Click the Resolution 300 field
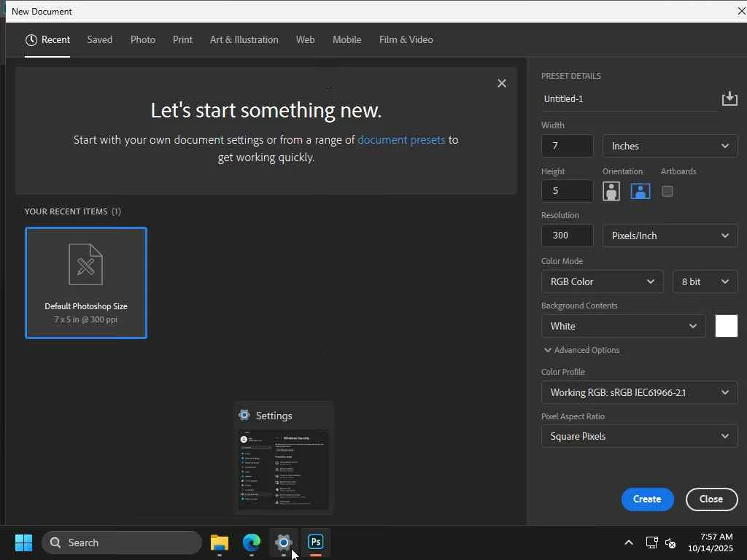 tap(568, 236)
